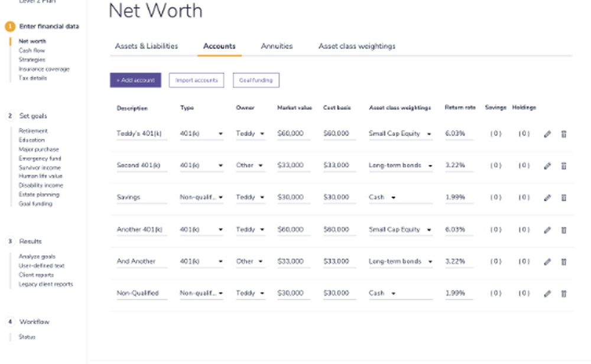This screenshot has width=591, height=364.
Task: Delete the Second 401(k) account row
Action: pos(563,166)
